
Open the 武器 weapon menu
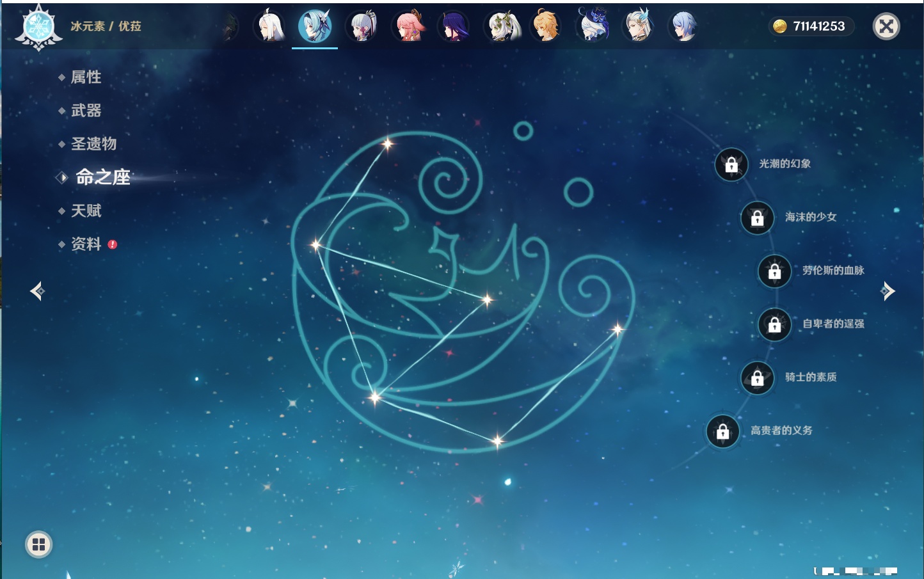(x=86, y=111)
